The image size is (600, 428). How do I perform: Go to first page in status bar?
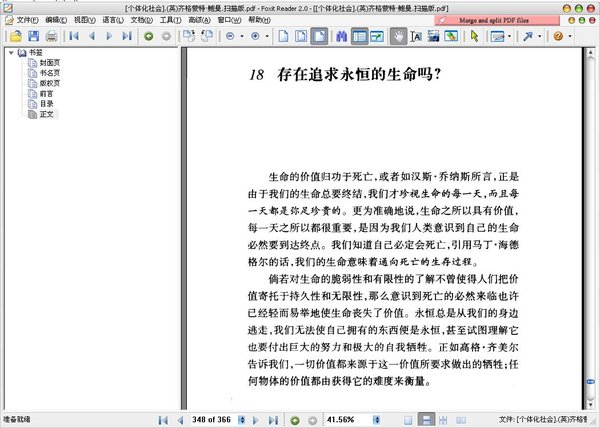163,420
